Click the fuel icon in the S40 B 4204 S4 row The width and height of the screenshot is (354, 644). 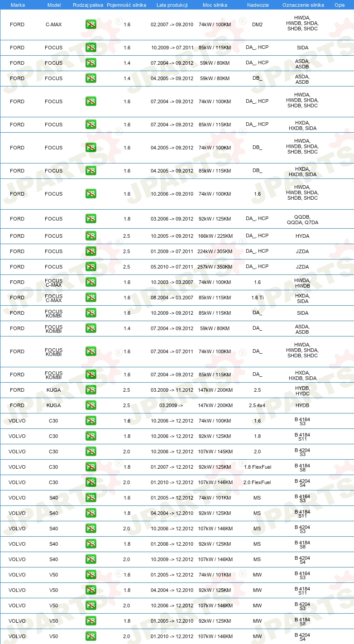coord(91,559)
